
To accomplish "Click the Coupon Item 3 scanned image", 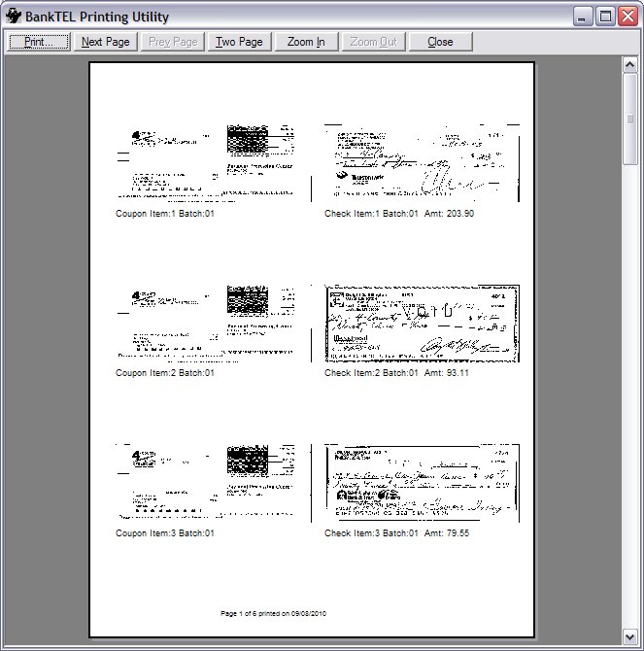I will [x=204, y=483].
